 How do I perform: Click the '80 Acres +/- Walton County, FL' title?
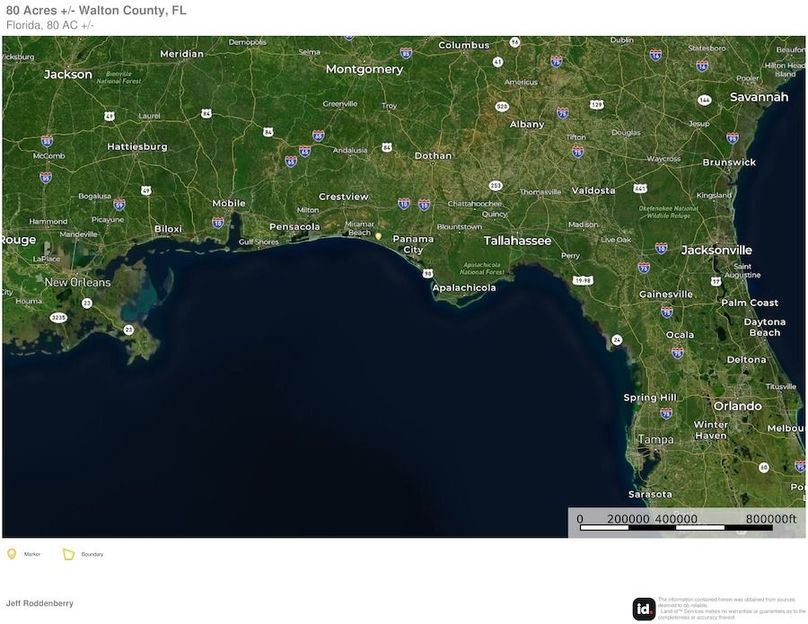96,10
